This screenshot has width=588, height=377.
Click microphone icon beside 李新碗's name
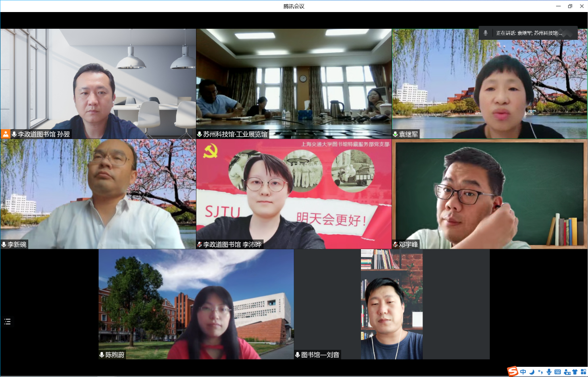click(4, 245)
